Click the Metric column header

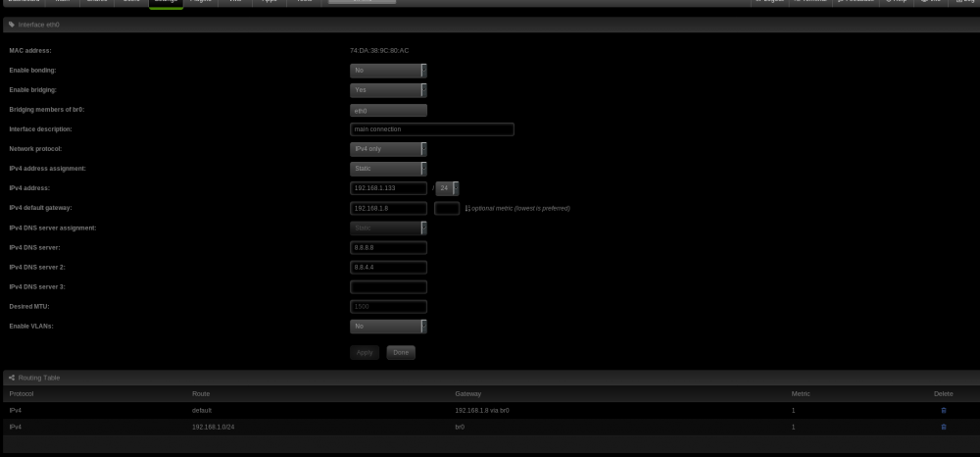point(801,394)
